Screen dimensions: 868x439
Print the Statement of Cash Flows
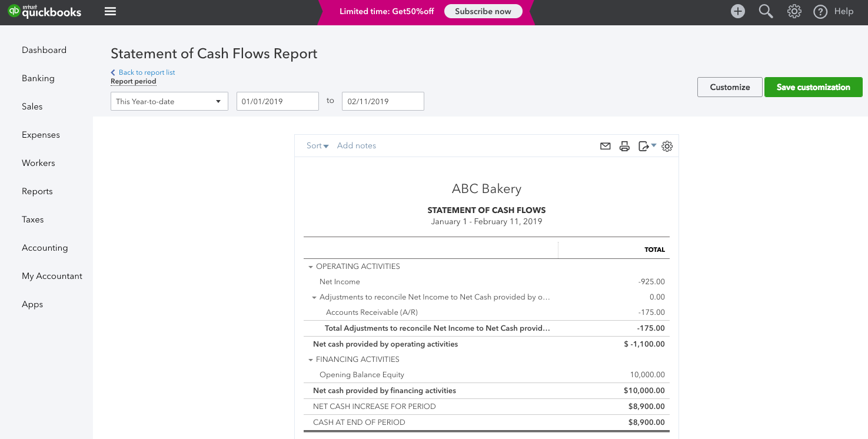[624, 146]
